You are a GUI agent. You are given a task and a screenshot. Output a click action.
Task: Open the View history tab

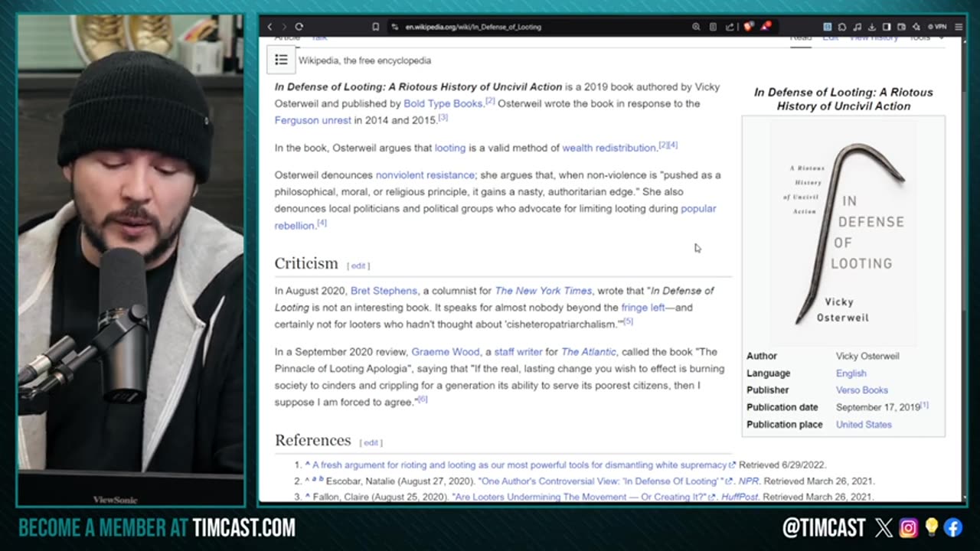point(874,38)
